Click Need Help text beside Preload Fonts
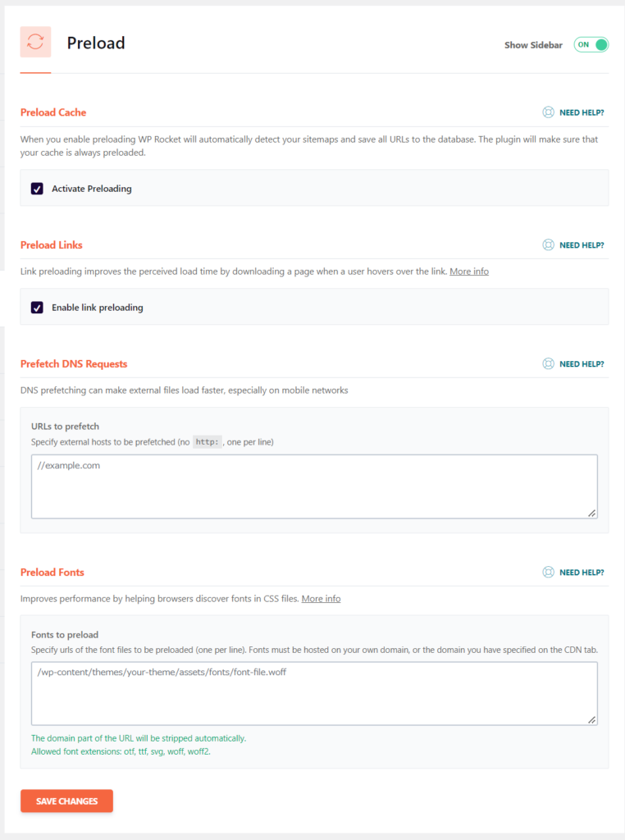 point(582,572)
